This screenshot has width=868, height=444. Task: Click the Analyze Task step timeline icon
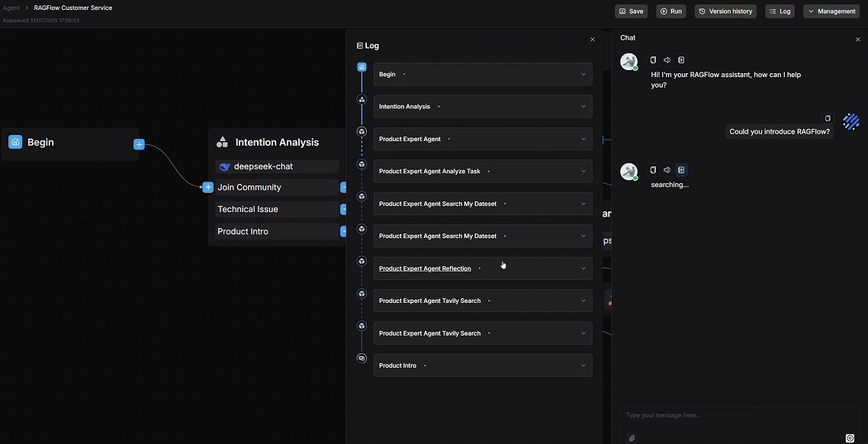362,165
